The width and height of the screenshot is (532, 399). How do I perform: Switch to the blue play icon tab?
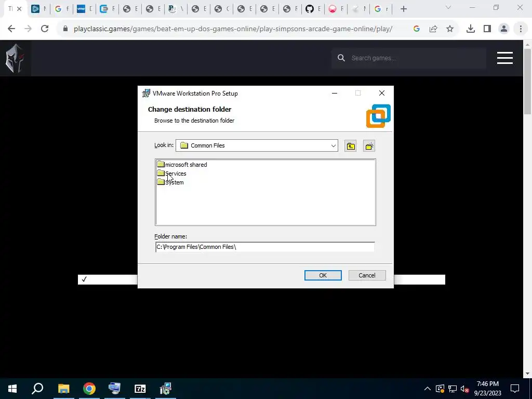(35, 9)
